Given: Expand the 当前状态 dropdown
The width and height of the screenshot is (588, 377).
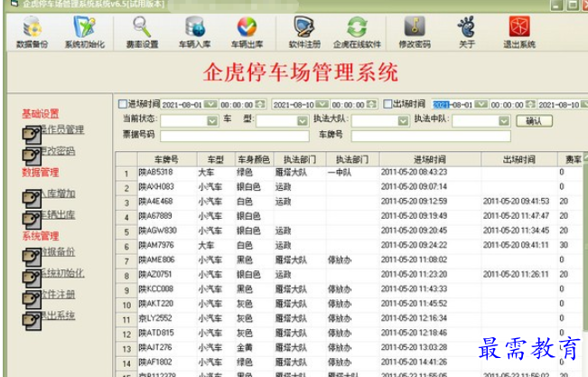Looking at the screenshot, I should point(212,121).
